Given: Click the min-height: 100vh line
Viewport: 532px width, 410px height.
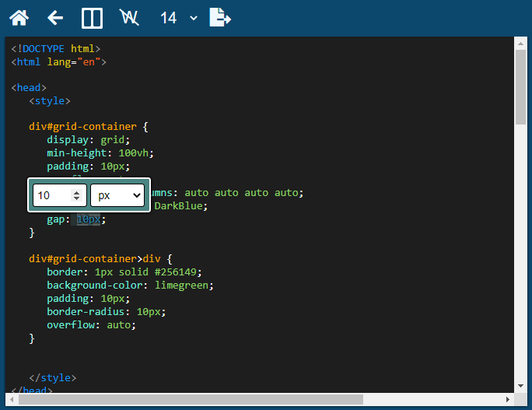Looking at the screenshot, I should click(100, 153).
